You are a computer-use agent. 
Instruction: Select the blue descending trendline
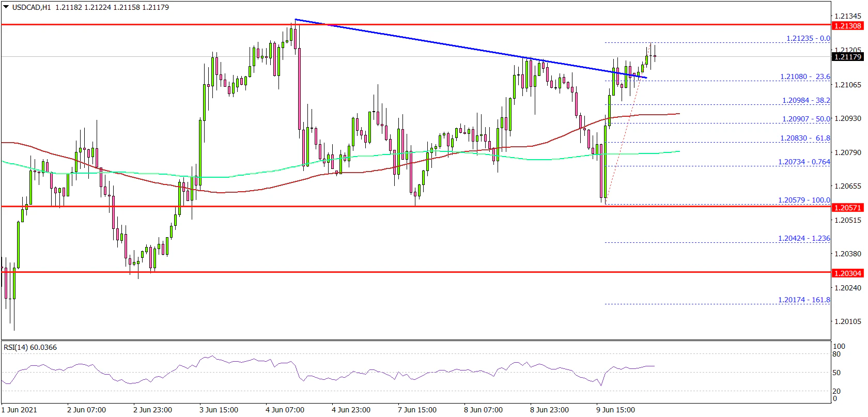465,49
